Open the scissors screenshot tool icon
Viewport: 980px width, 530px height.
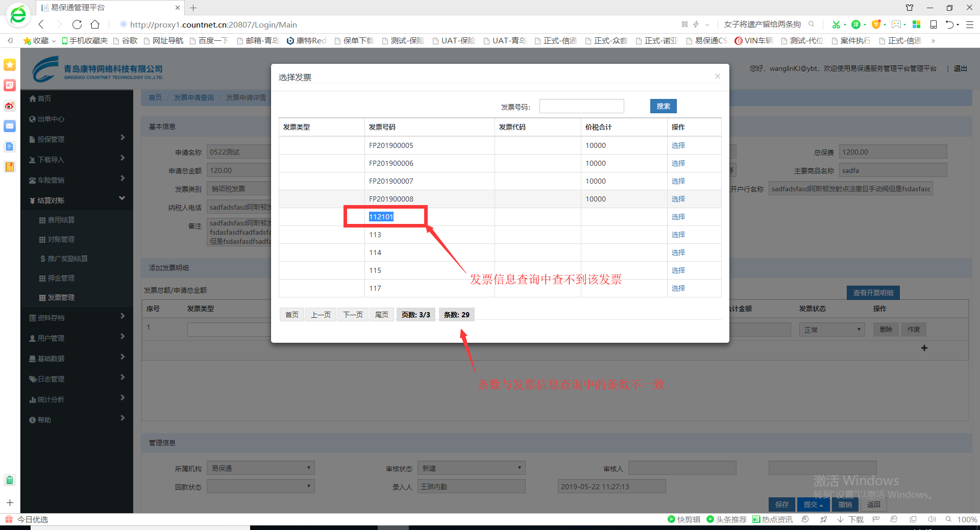[x=836, y=24]
